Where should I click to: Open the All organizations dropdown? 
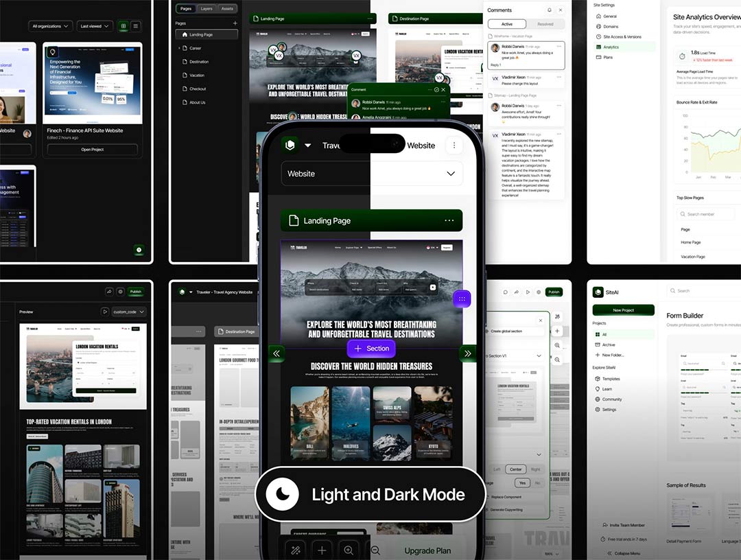[x=51, y=26]
